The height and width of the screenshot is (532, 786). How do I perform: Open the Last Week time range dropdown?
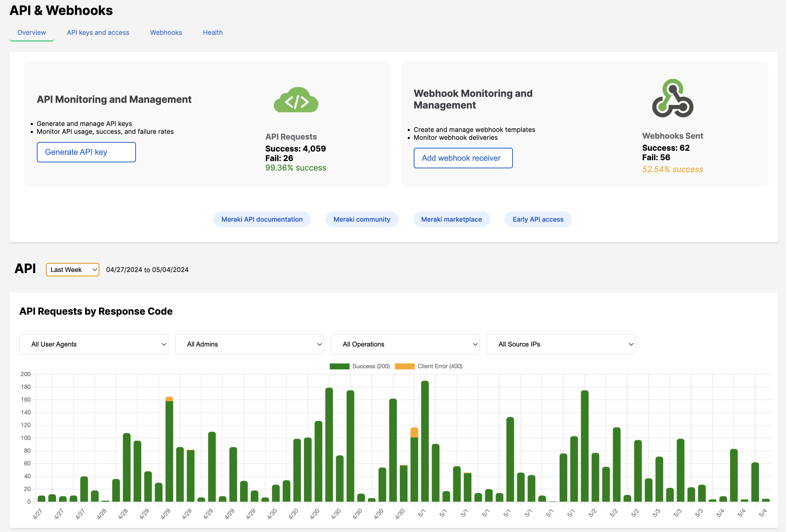pos(72,270)
